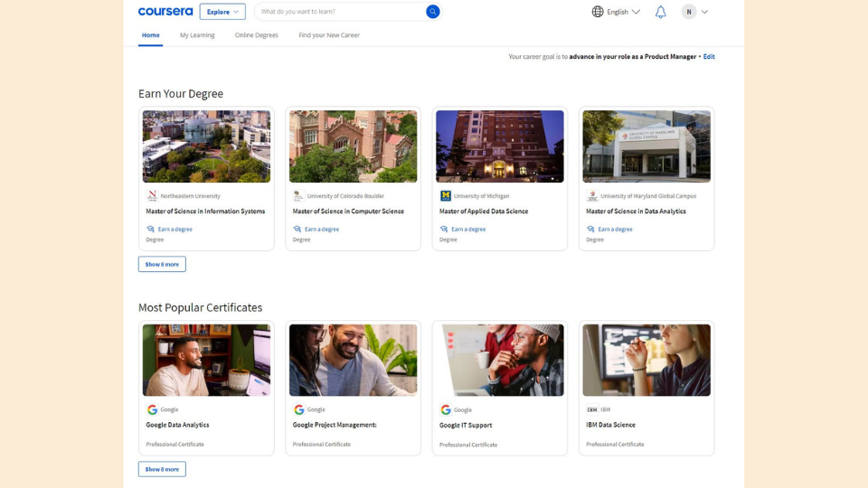Open the Google Project Management certificate
Screen dimensions: 868x488
point(335,425)
